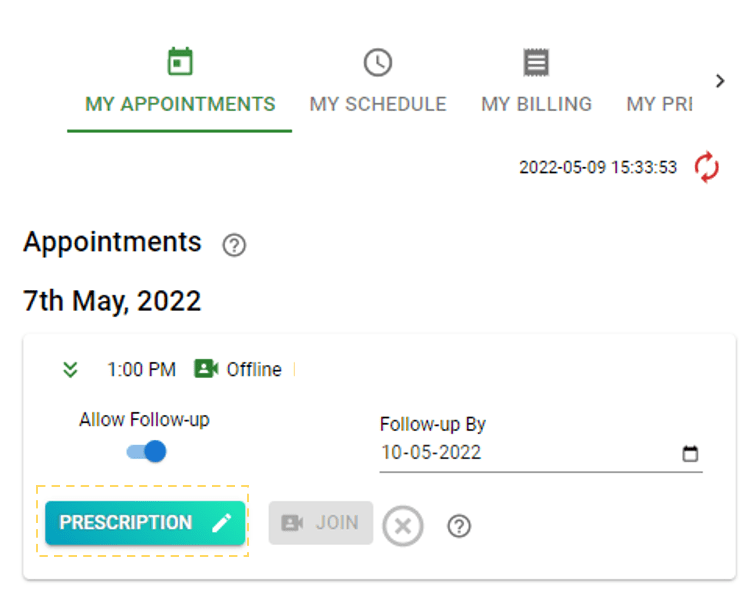This screenshot has height=615, width=756.
Task: Click the help icon next to cancel
Action: [x=459, y=525]
